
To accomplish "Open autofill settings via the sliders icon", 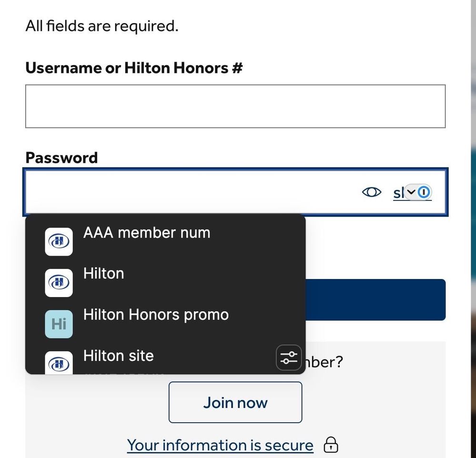I will coord(289,358).
